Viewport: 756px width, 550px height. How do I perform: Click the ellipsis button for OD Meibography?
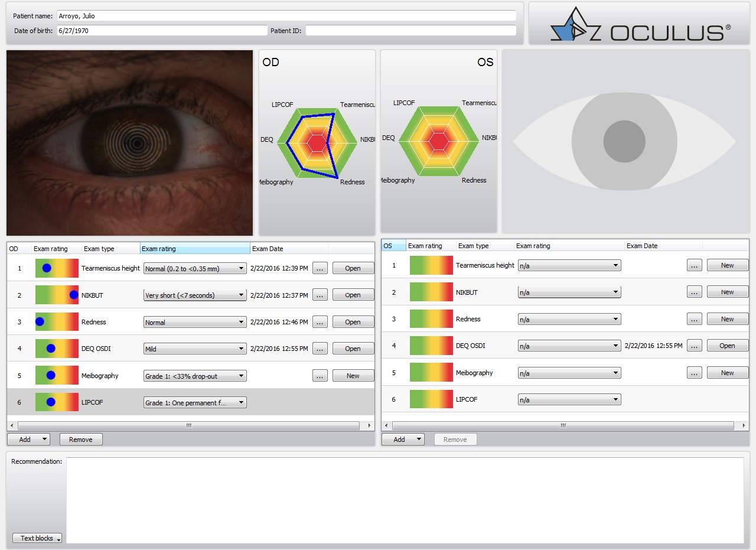tap(320, 376)
